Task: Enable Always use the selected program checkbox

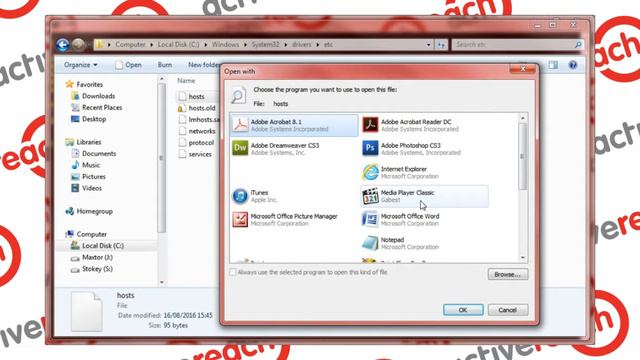Action: (x=233, y=272)
